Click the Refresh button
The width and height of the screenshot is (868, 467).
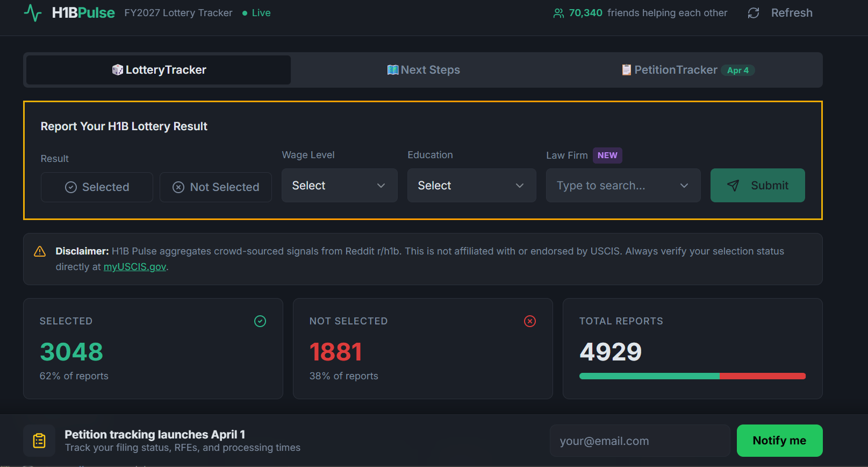(x=780, y=13)
